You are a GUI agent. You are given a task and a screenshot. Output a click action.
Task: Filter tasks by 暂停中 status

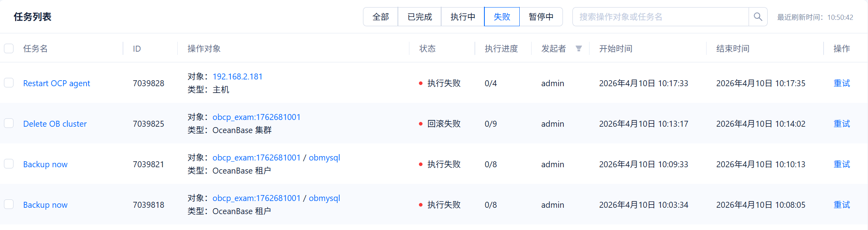tap(541, 17)
